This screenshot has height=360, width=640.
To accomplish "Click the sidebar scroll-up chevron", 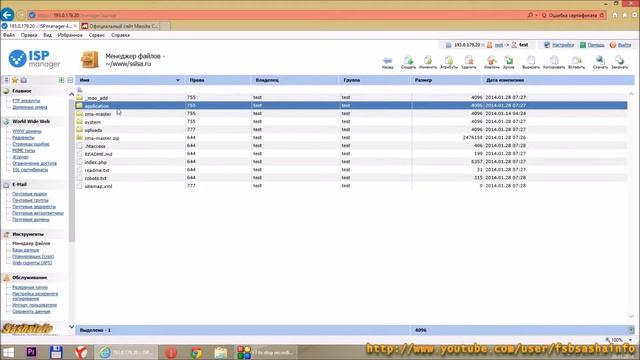I will tap(71, 94).
